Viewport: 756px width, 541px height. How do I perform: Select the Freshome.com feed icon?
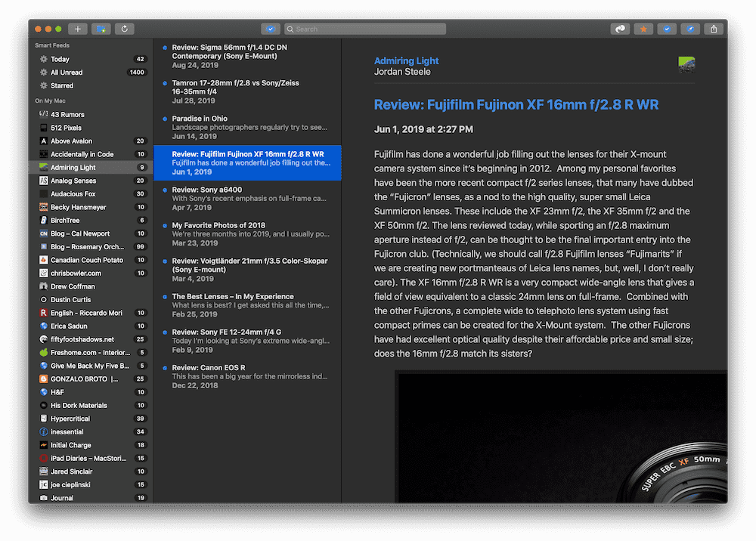pyautogui.click(x=43, y=353)
